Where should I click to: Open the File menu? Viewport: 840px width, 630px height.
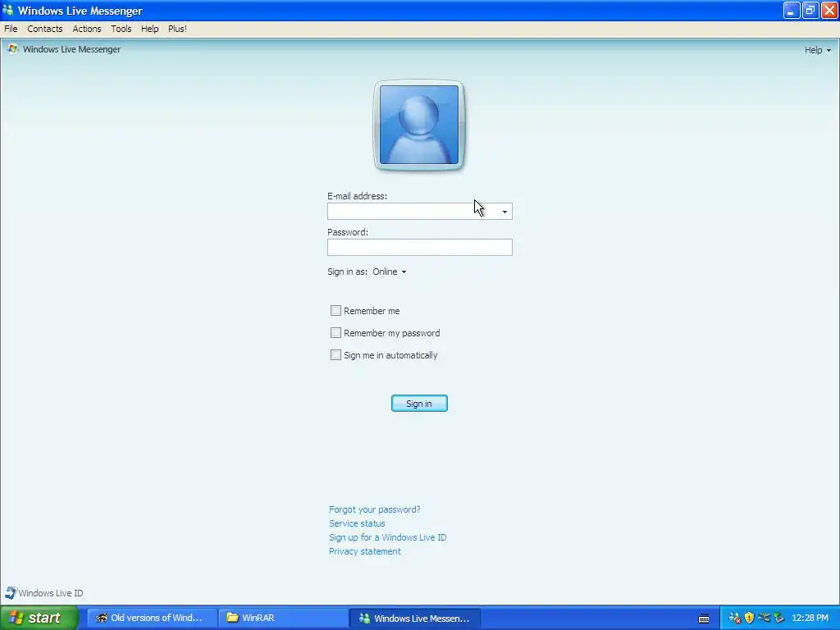pos(11,29)
